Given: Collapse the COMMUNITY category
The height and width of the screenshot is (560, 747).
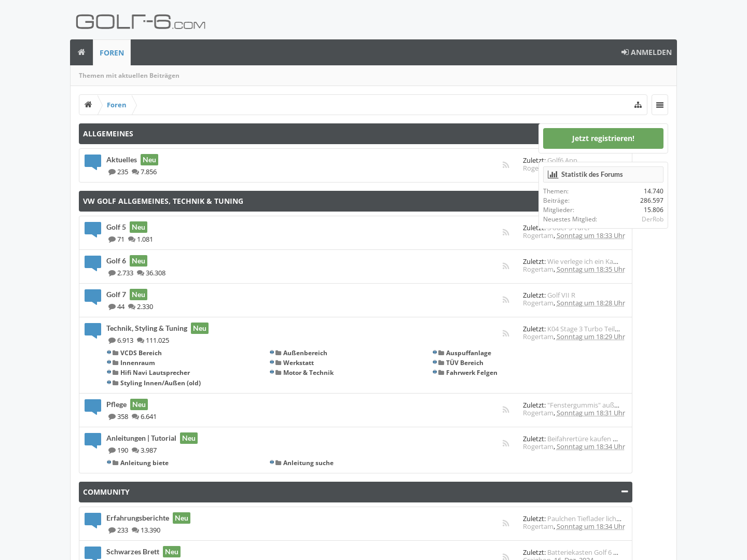Looking at the screenshot, I should (x=625, y=492).
